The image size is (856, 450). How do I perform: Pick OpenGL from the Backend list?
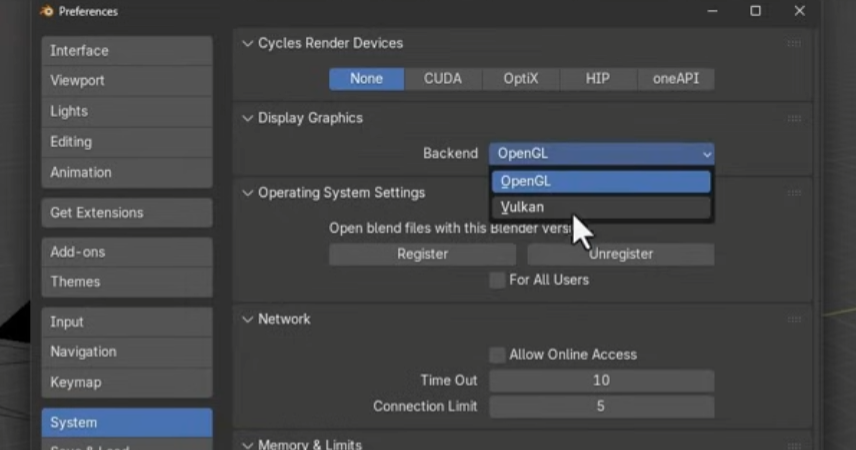click(602, 181)
